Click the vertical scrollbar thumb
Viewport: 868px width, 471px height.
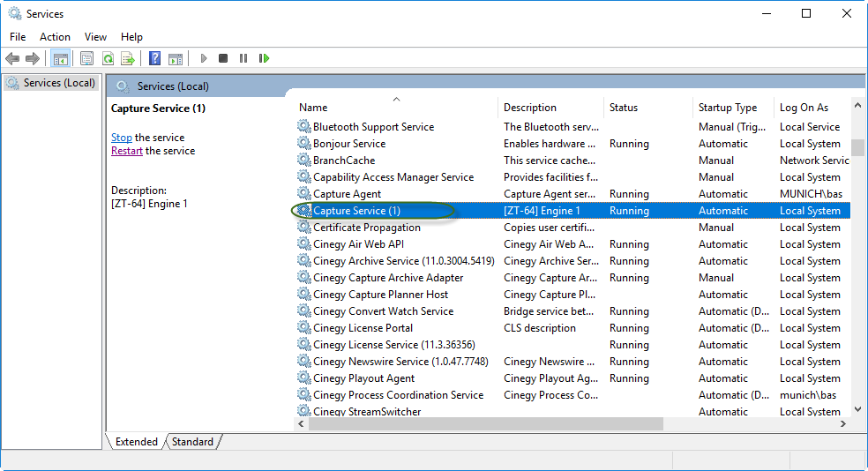click(857, 147)
